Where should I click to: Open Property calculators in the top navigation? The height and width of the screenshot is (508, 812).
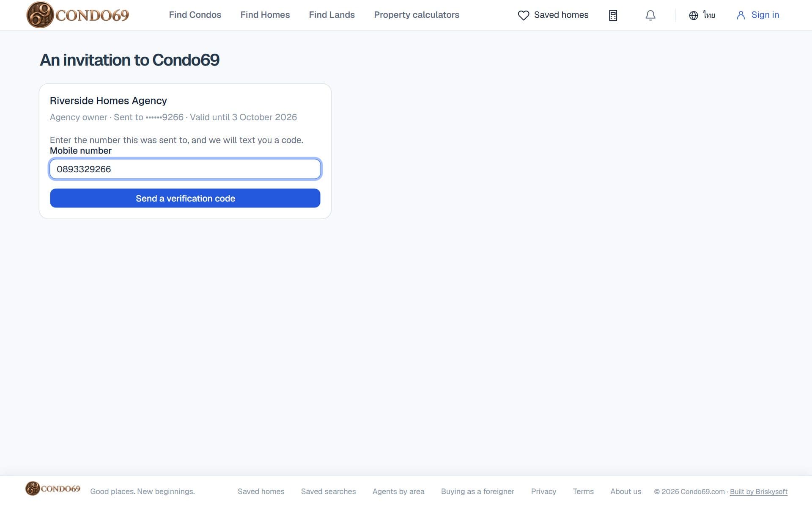click(417, 15)
